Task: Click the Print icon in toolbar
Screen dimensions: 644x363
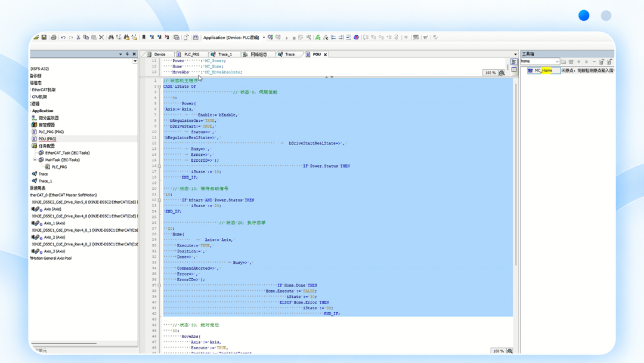Action: (x=54, y=38)
